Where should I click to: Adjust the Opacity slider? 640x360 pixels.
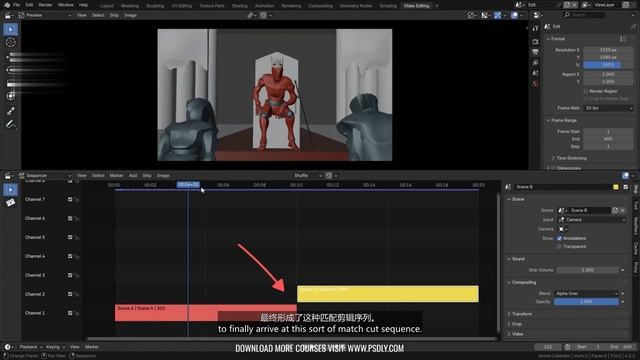pos(586,302)
